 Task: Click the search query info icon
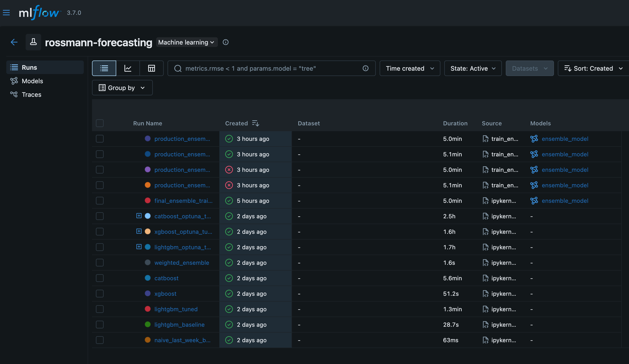[x=365, y=68]
